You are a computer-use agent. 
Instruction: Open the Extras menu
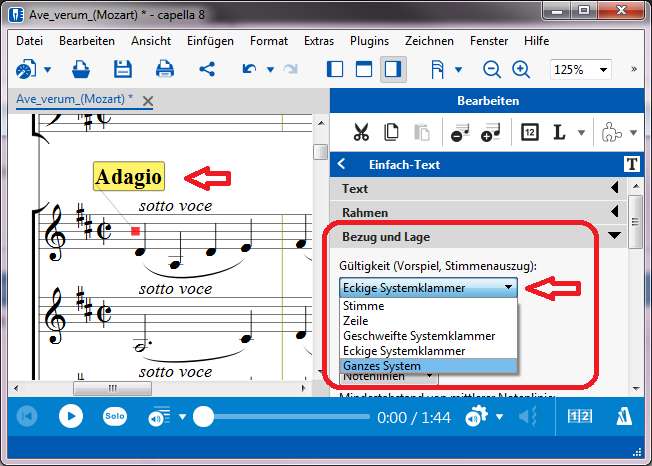click(319, 41)
